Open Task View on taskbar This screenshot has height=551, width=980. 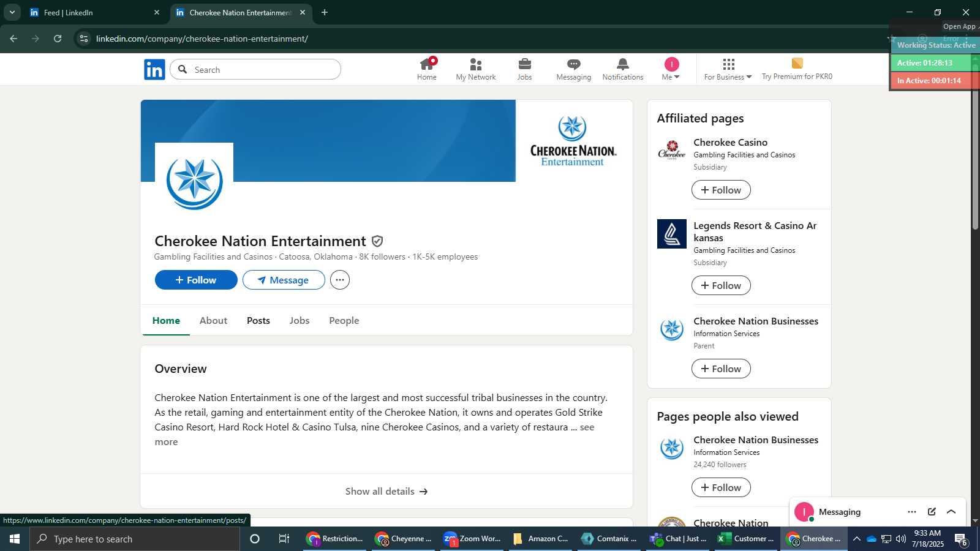click(284, 539)
